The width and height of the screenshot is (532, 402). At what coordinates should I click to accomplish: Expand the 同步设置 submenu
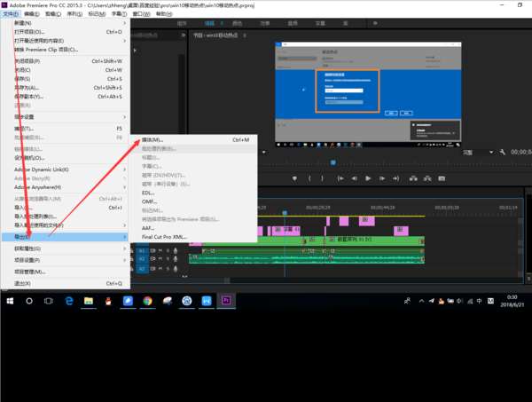coord(66,117)
